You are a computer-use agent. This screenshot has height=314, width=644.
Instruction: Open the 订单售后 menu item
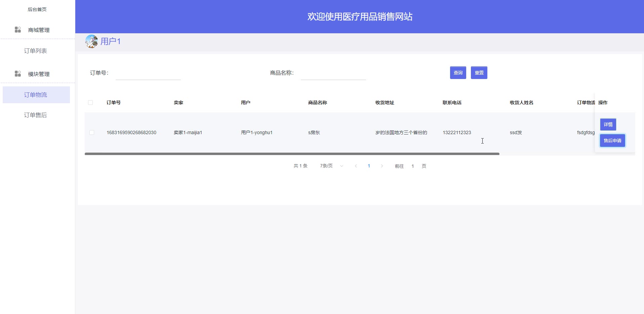coord(36,115)
